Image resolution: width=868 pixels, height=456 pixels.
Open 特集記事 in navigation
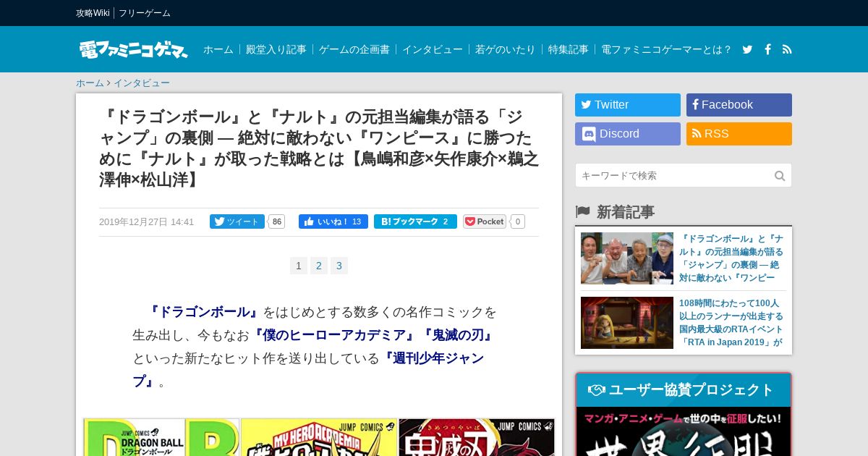569,49
